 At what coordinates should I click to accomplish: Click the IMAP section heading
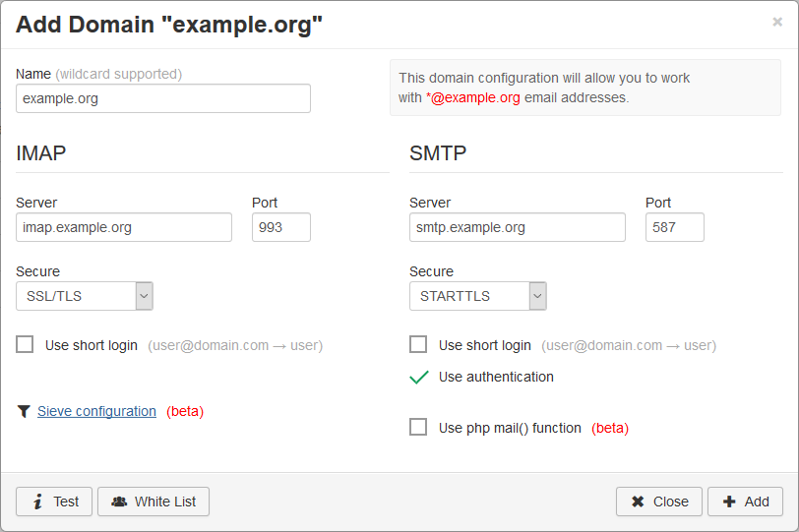pyautogui.click(x=40, y=153)
